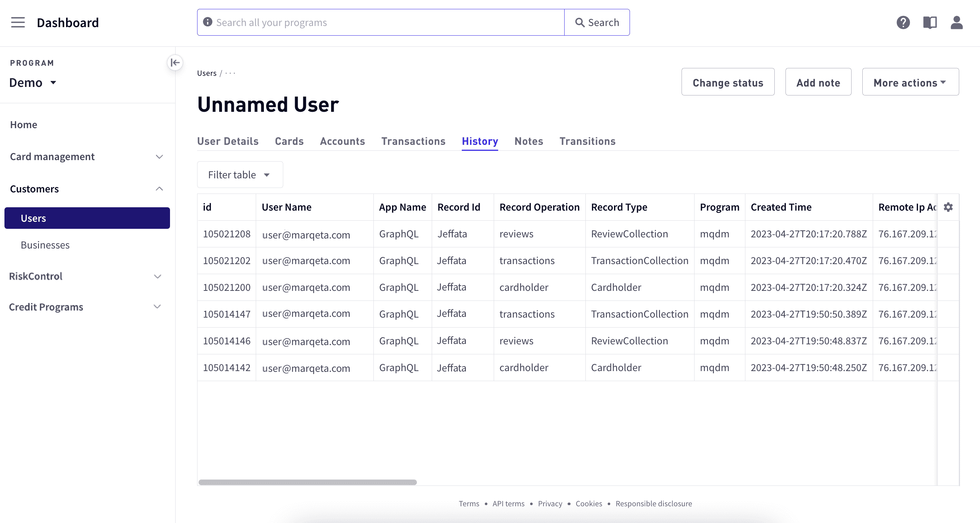
Task: Open the user profile icon
Action: pyautogui.click(x=956, y=22)
